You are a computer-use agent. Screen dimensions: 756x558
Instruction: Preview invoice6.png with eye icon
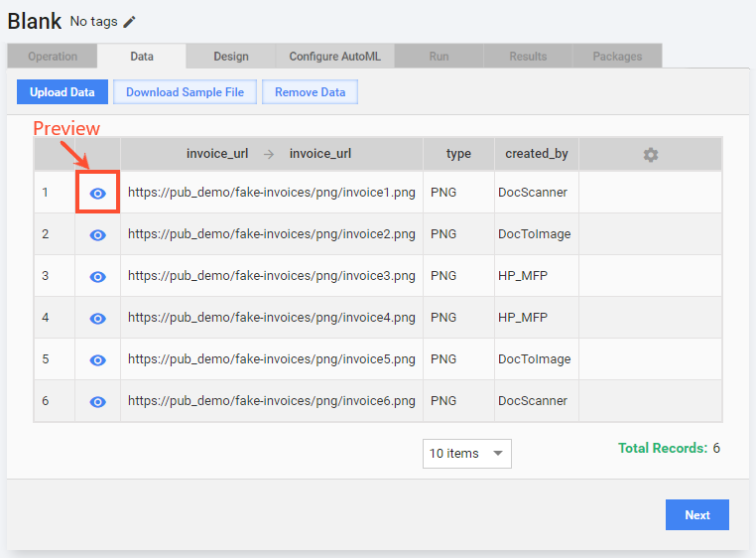[x=98, y=401]
